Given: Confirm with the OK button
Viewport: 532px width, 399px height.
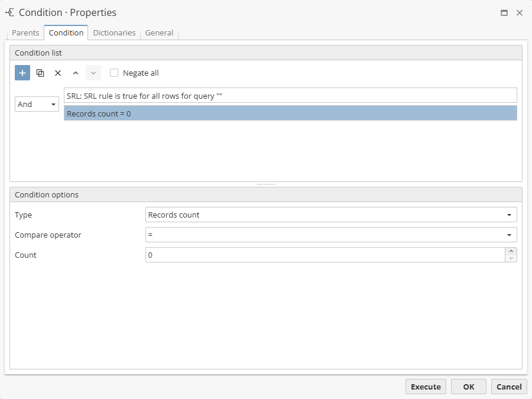Looking at the screenshot, I should coord(468,387).
